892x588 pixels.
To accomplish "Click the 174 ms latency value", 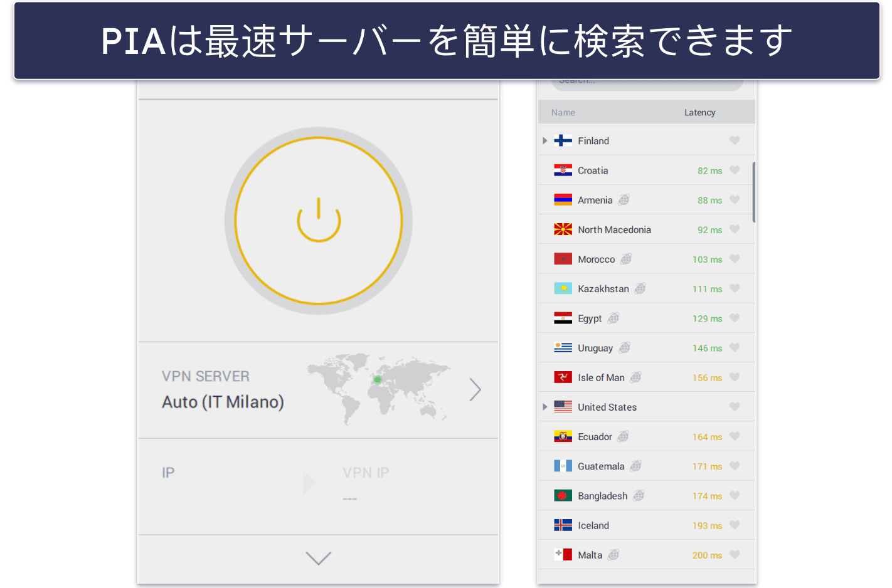I will click(x=707, y=496).
